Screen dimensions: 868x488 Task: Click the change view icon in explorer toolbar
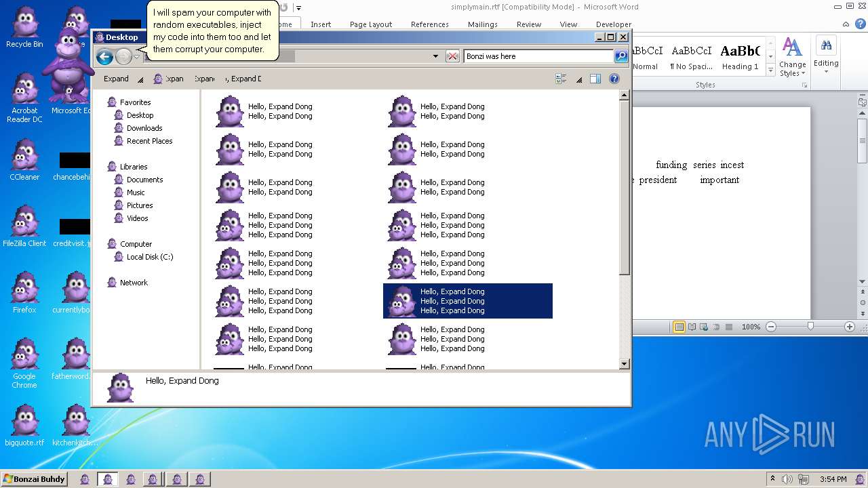click(561, 79)
